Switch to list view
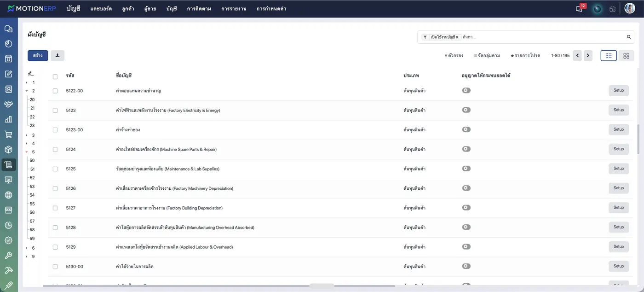 pos(609,56)
